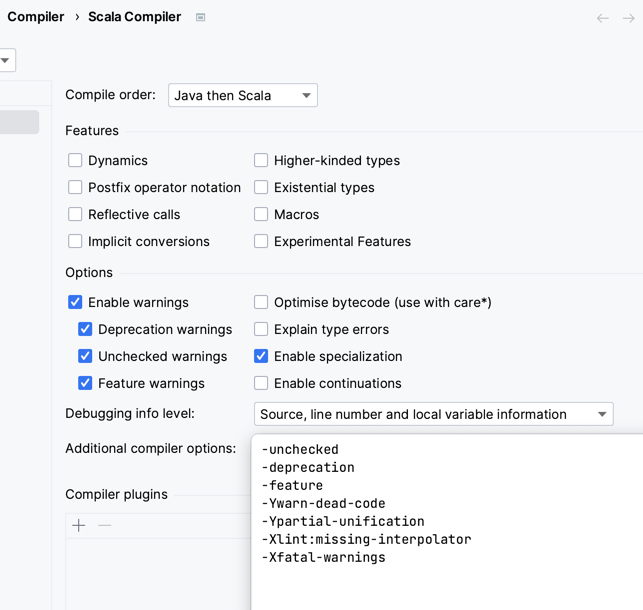Enable Experimental Features checkbox
The height and width of the screenshot is (610, 643).
pos(261,241)
